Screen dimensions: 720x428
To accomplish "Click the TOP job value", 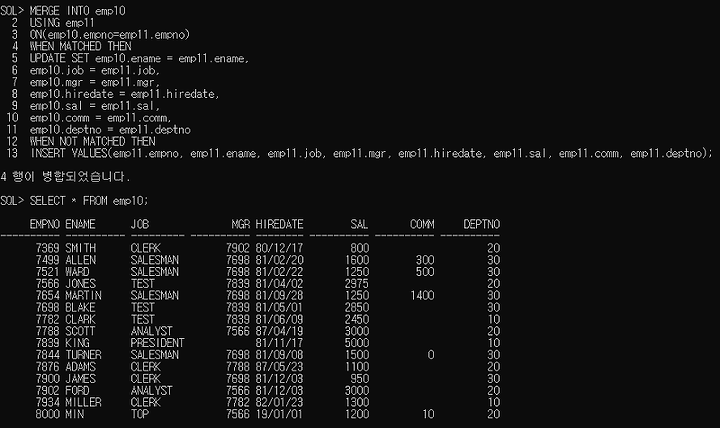I will click(x=140, y=414).
